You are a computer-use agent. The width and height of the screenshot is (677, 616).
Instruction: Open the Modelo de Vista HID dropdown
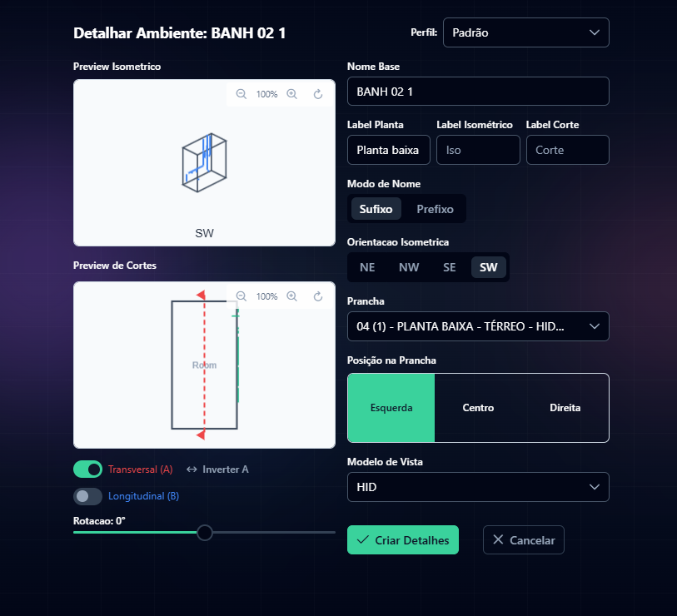tap(478, 487)
